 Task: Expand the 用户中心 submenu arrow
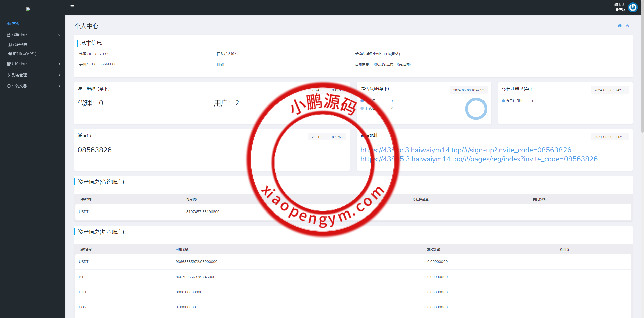[59, 64]
